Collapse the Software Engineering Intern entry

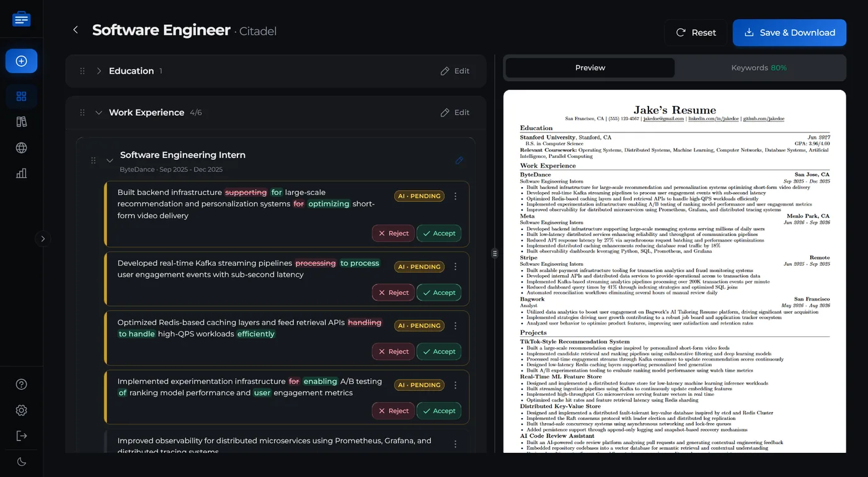(110, 160)
